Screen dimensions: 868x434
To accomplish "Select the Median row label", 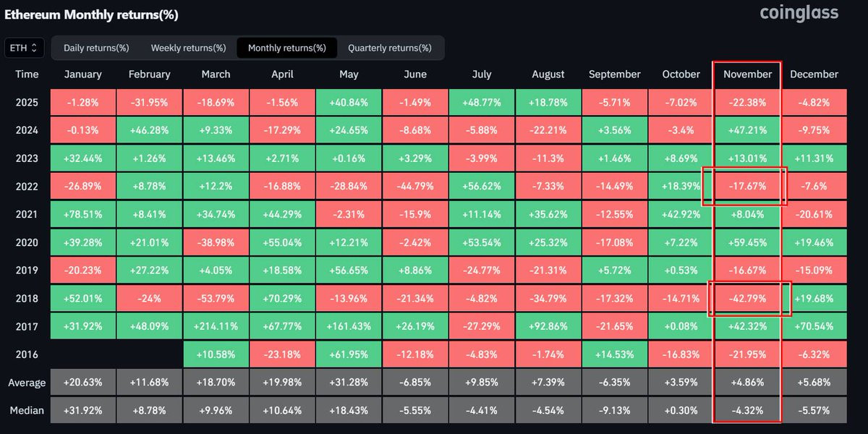I will (x=27, y=410).
